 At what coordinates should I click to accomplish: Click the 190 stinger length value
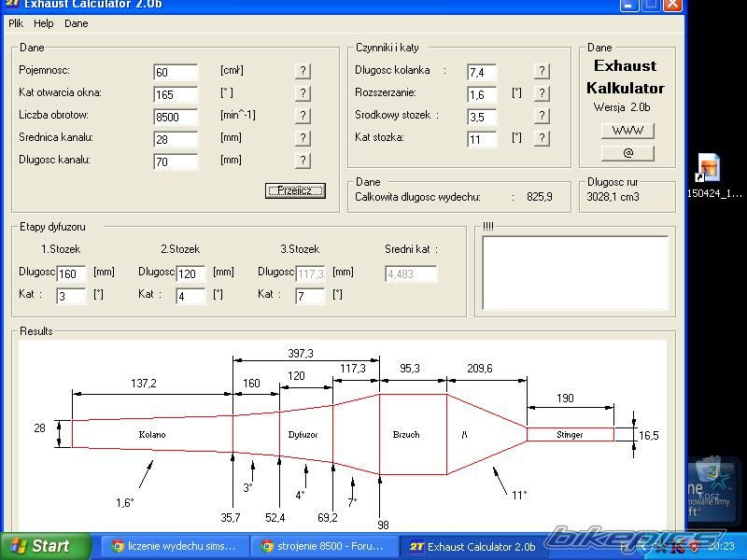[565, 399]
